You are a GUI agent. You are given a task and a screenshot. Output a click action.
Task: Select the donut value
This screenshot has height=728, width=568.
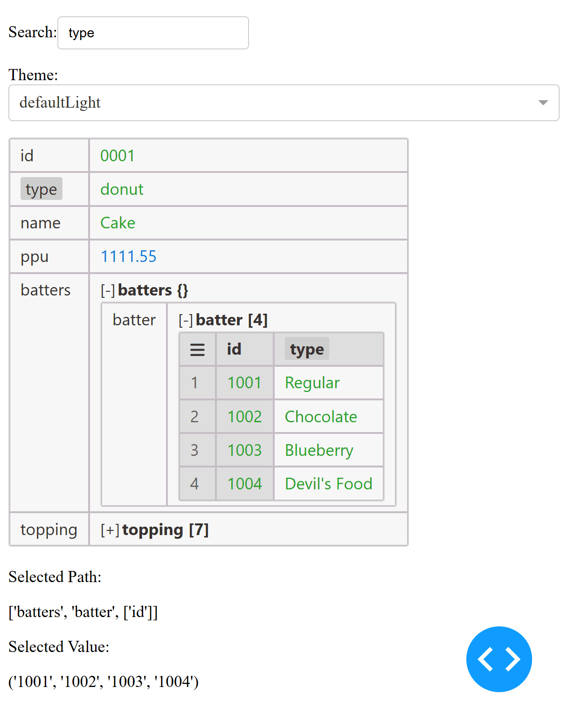121,189
